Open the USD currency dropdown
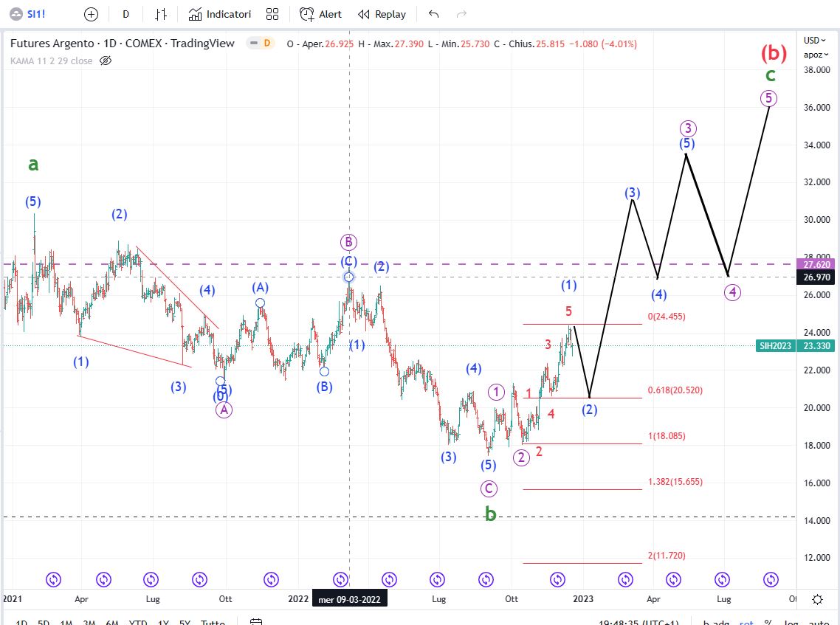Viewport: 840px width, 625px height. 814,40
